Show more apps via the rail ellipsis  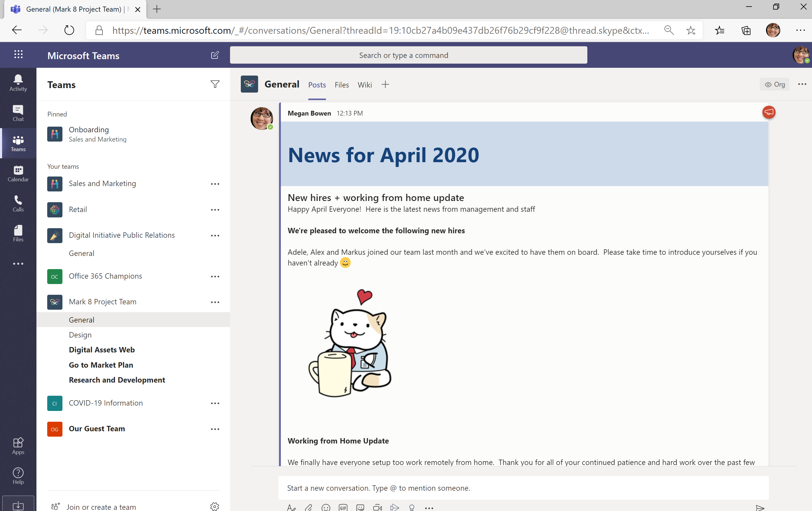point(18,264)
